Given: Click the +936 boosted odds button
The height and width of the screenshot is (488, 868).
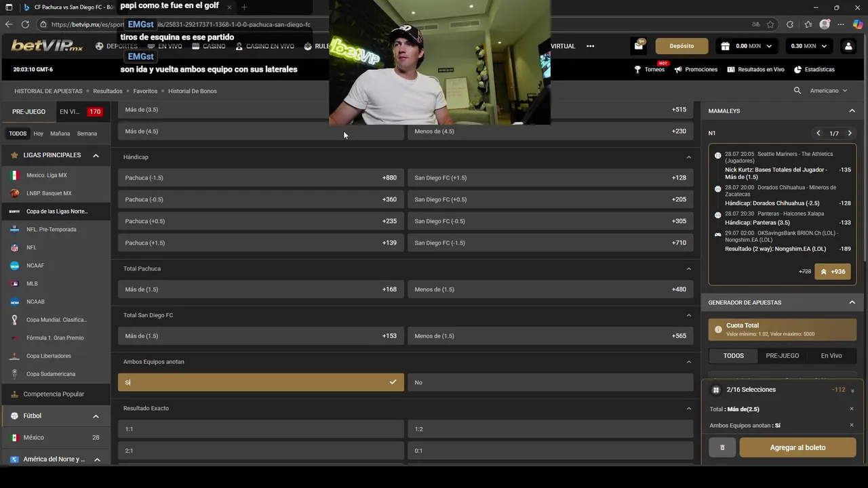Looking at the screenshot, I should click(x=833, y=271).
